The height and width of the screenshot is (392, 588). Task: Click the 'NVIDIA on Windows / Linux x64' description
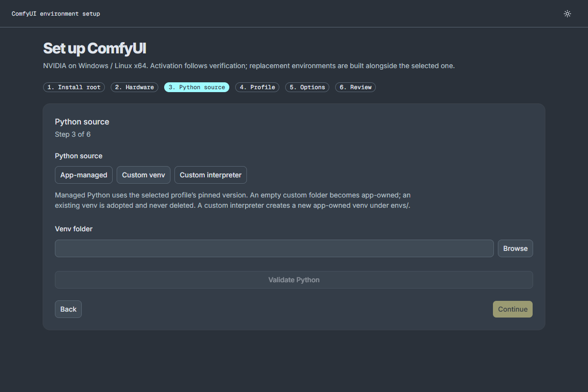click(249, 66)
